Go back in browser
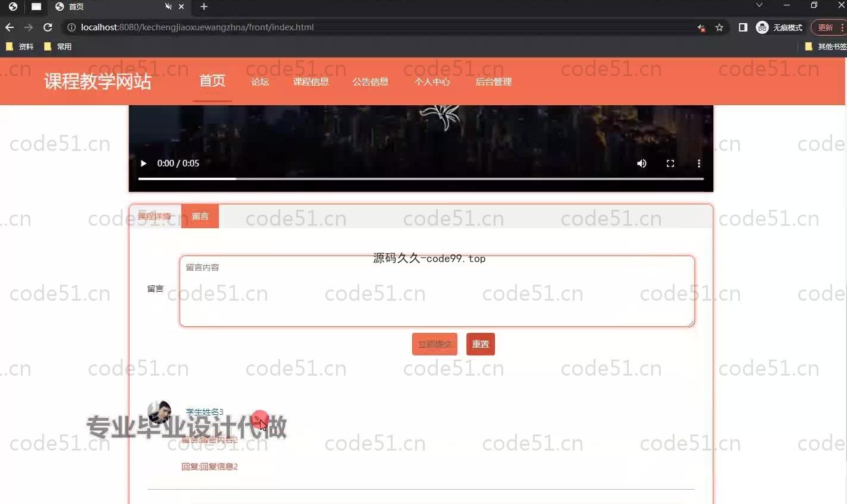Screen dimensions: 847x504 pyautogui.click(x=10, y=27)
